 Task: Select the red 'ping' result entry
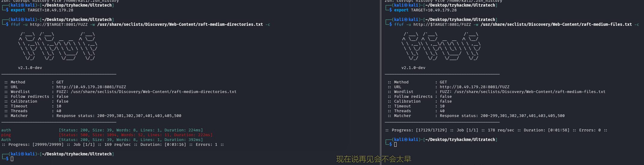6,135
